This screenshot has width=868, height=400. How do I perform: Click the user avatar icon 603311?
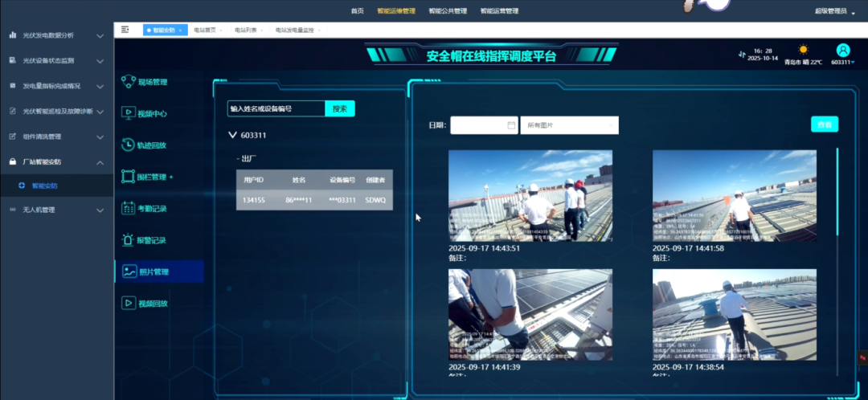[x=842, y=50]
